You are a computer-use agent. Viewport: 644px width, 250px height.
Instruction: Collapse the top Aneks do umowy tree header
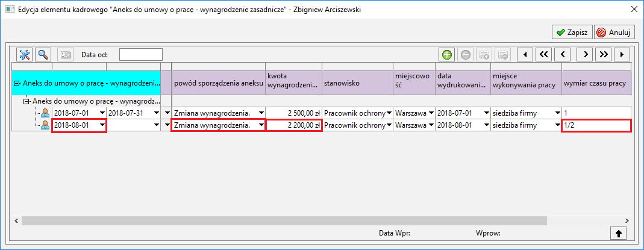17,83
